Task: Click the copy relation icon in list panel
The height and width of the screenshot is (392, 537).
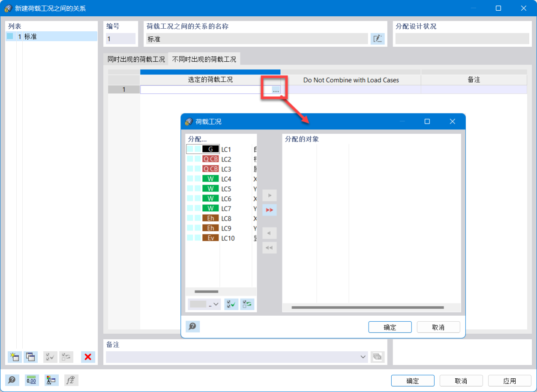Action: pyautogui.click(x=30, y=356)
